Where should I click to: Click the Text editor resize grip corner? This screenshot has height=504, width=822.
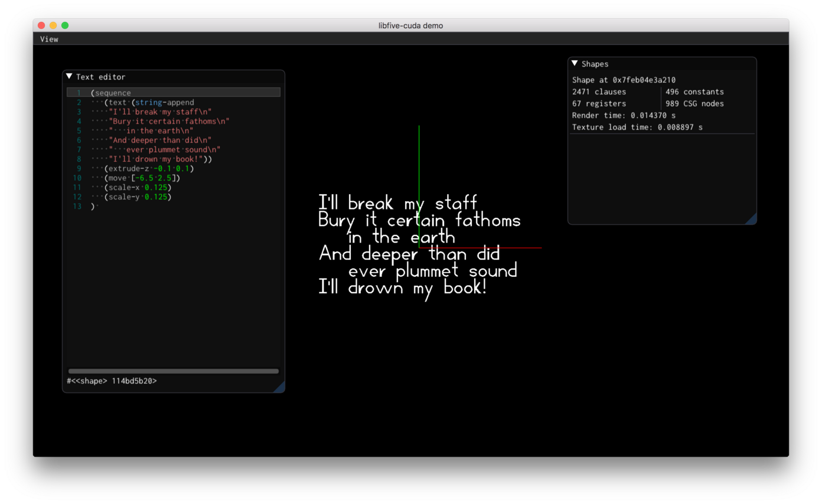pyautogui.click(x=279, y=387)
